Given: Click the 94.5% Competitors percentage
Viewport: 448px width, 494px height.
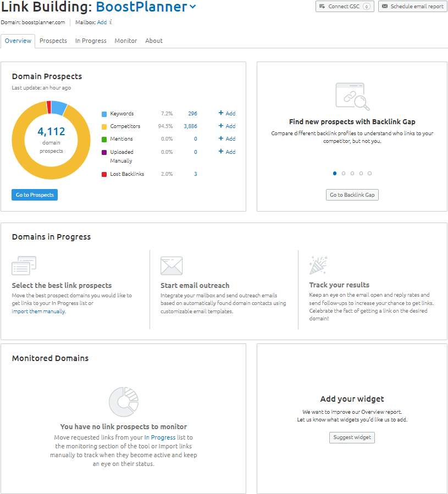Looking at the screenshot, I should tap(165, 126).
